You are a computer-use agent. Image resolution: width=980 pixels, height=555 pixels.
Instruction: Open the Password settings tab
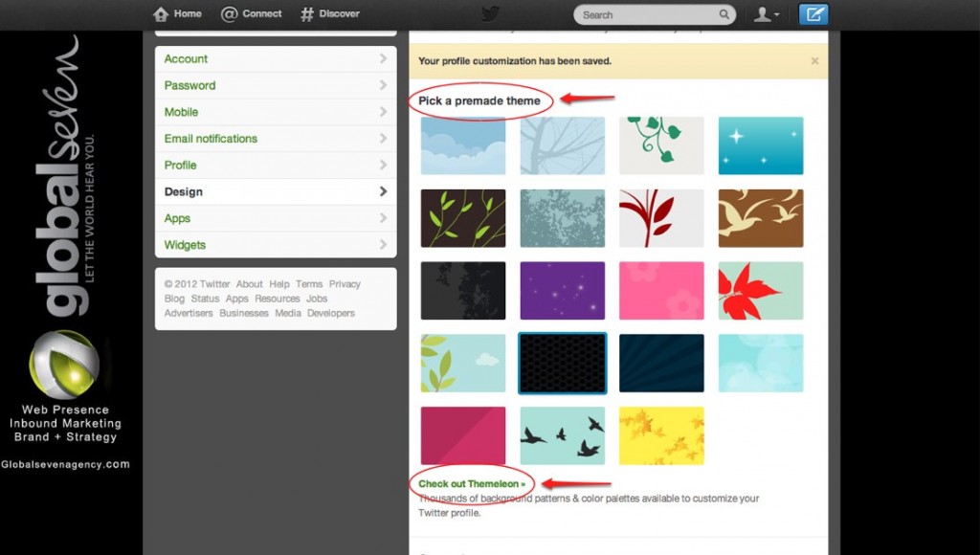click(x=189, y=85)
